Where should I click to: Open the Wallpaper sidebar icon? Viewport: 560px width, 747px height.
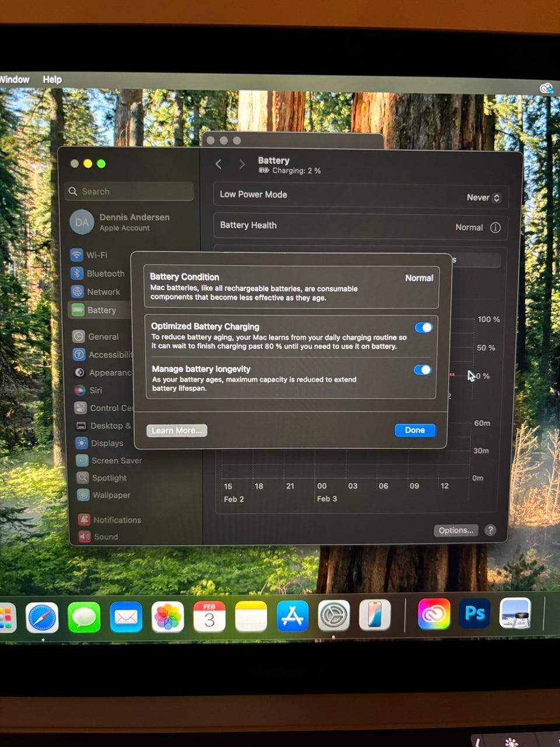point(83,495)
